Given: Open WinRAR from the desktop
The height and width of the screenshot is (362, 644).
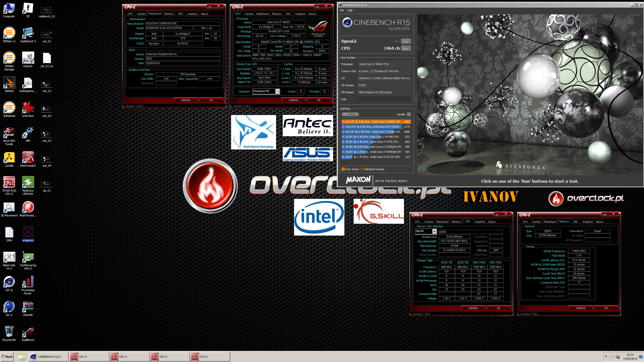Looking at the screenshot, I should 28,309.
